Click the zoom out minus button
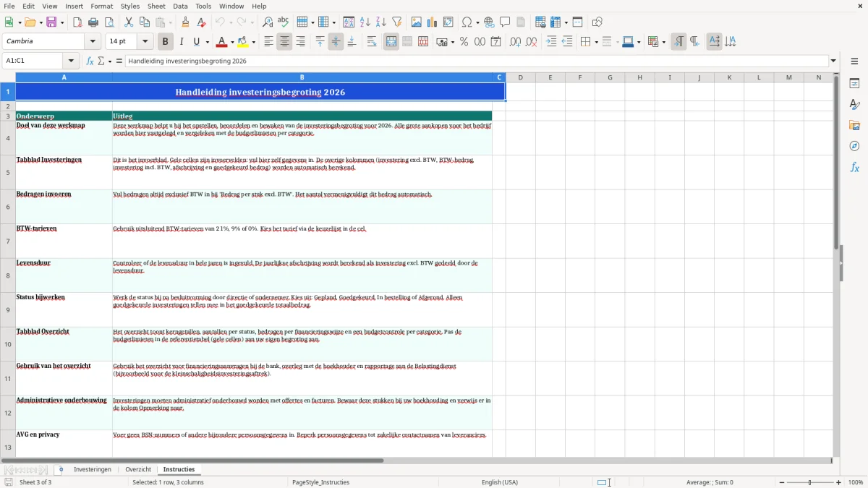Image resolution: width=868 pixels, height=488 pixels. [x=780, y=482]
